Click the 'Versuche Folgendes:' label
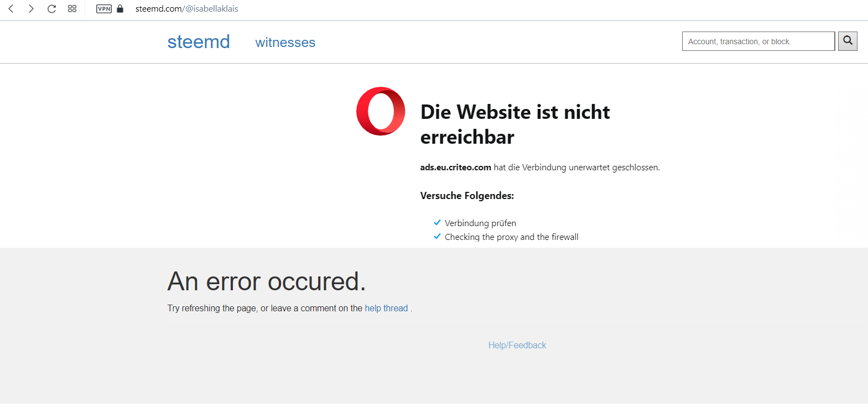Screen dimensions: 868x413 click(467, 196)
